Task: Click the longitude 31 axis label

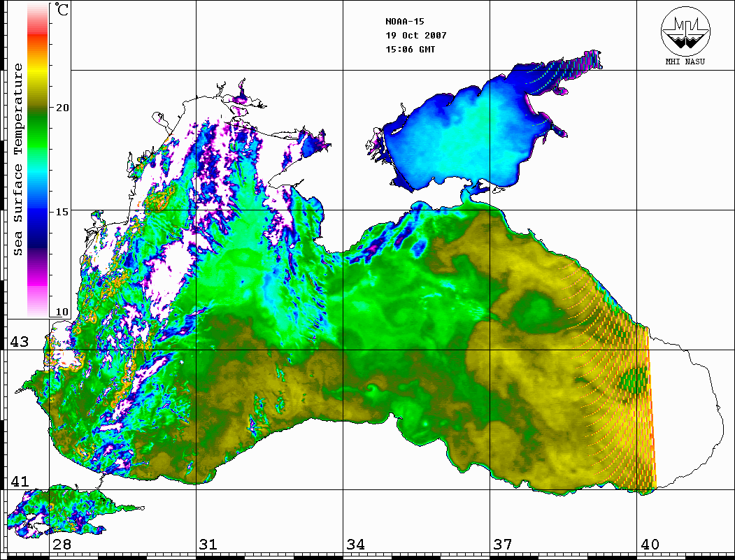Action: 208,545
